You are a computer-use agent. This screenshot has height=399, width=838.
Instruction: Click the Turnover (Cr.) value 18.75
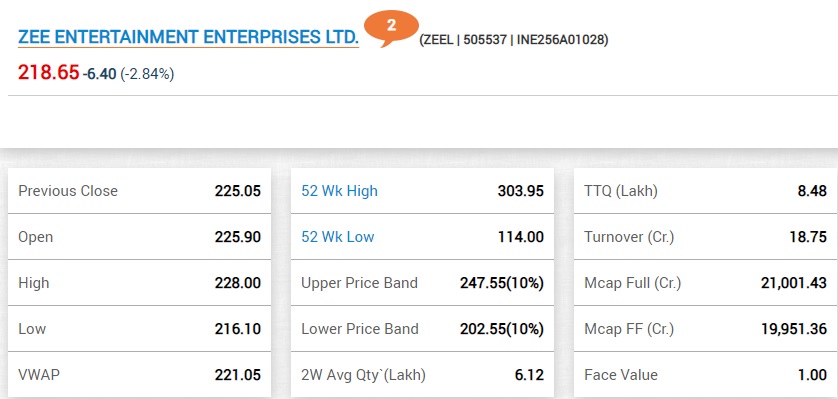coord(809,237)
